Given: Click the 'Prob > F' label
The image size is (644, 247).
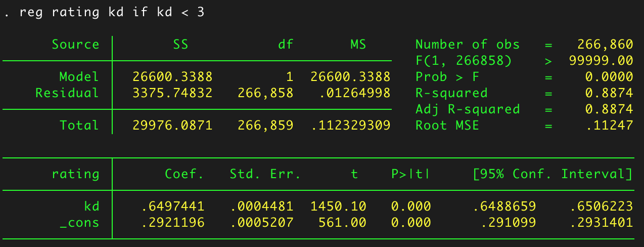Looking at the screenshot, I should 447,77.
